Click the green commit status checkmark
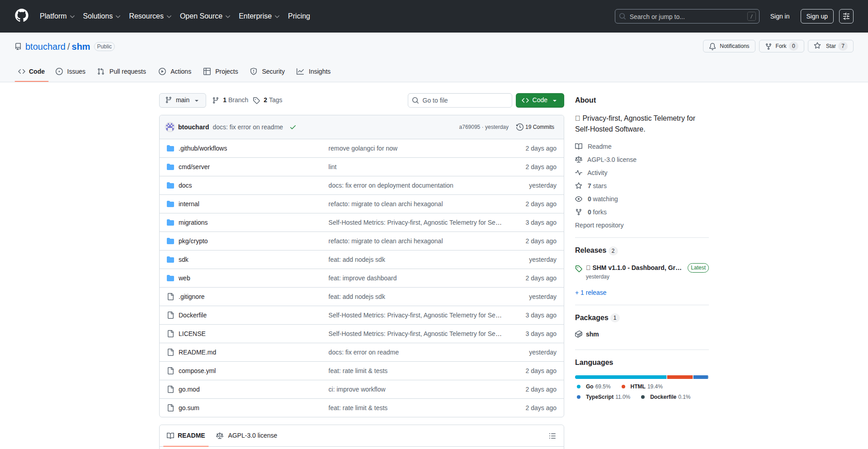 click(293, 127)
